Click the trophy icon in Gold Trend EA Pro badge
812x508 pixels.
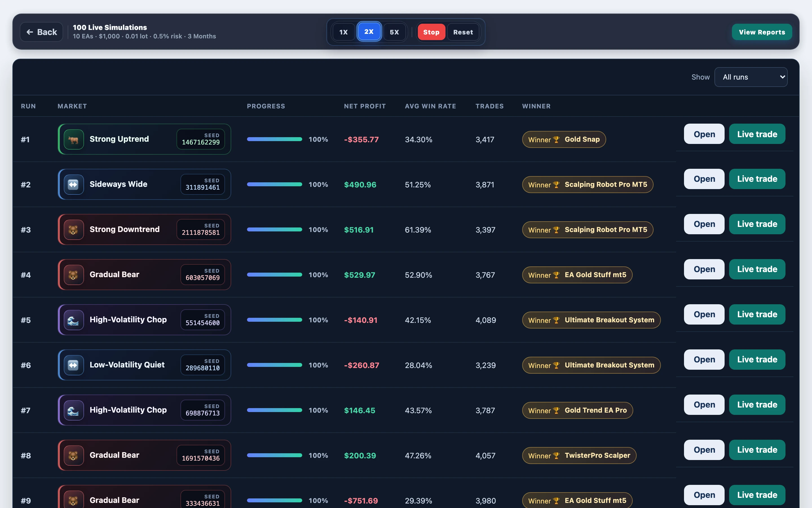[x=556, y=411]
